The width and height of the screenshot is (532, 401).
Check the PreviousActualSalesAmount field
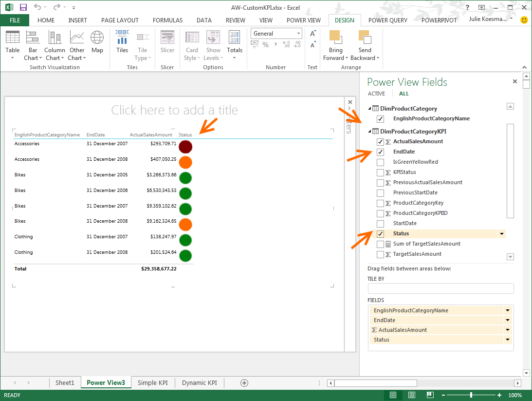click(380, 183)
